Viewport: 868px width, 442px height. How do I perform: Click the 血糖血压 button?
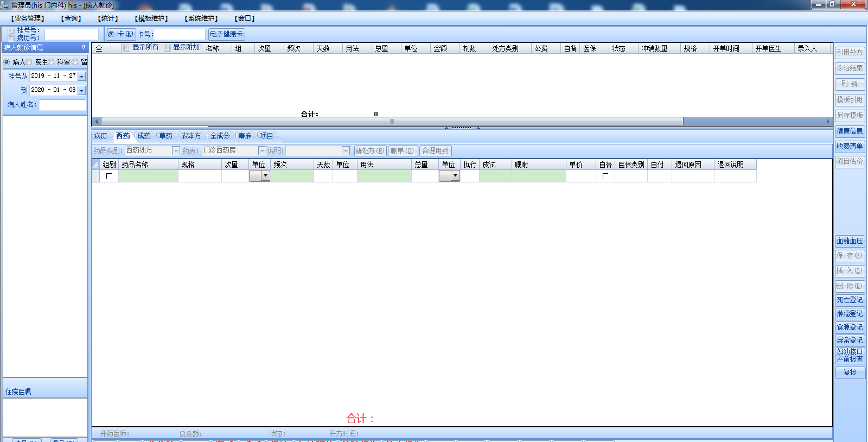(x=850, y=241)
